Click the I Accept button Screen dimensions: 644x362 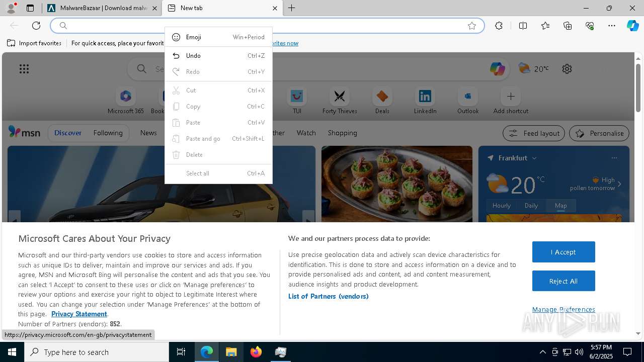point(563,252)
